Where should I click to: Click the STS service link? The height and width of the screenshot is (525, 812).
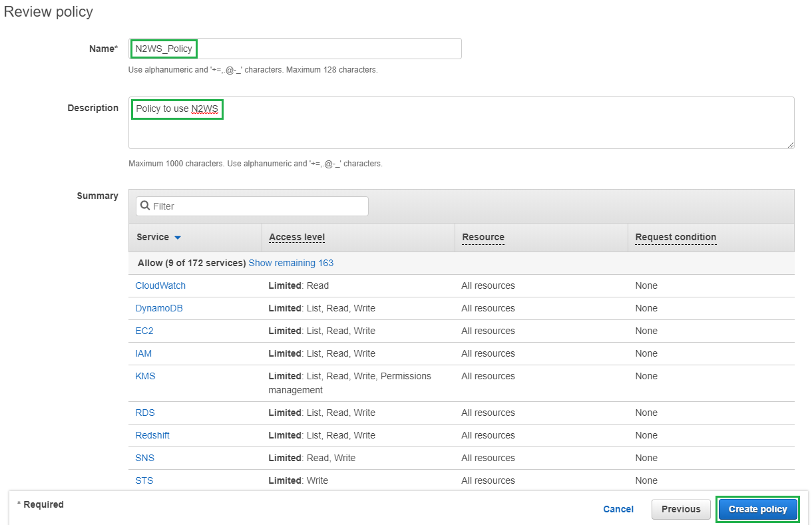pyautogui.click(x=144, y=480)
